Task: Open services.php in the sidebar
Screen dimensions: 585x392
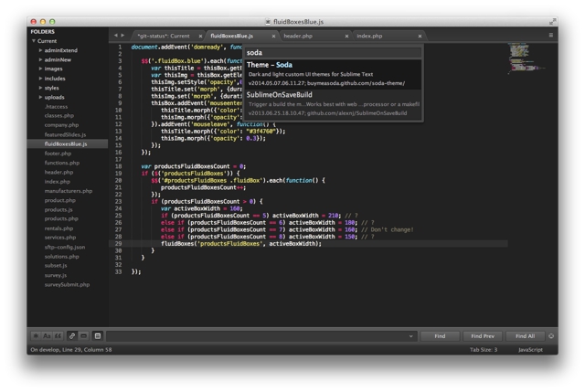Action: point(60,238)
